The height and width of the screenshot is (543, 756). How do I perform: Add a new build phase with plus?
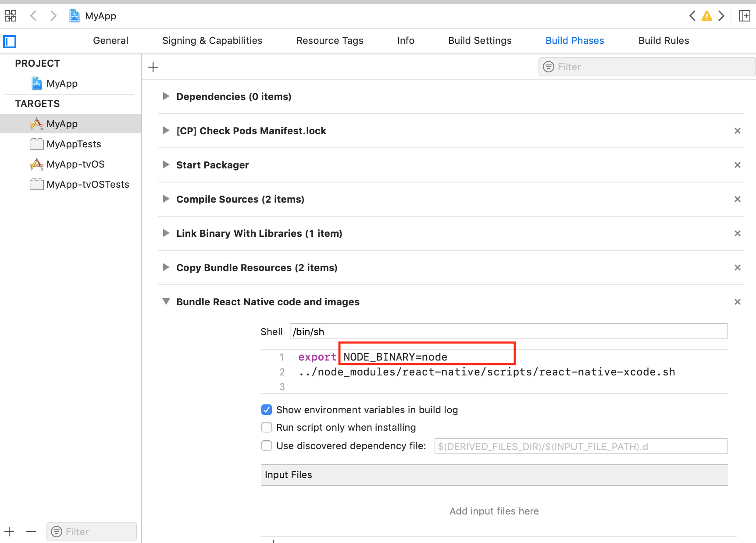click(x=153, y=67)
